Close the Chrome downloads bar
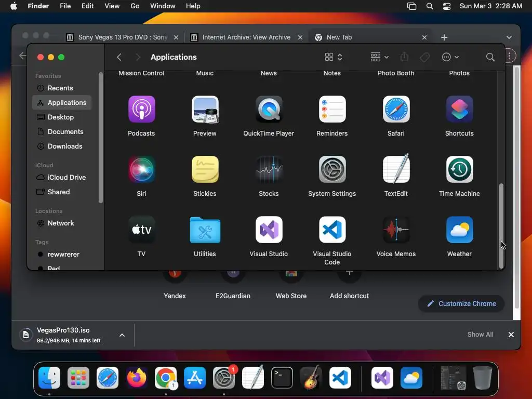Viewport: 532px width, 399px height. (511, 335)
